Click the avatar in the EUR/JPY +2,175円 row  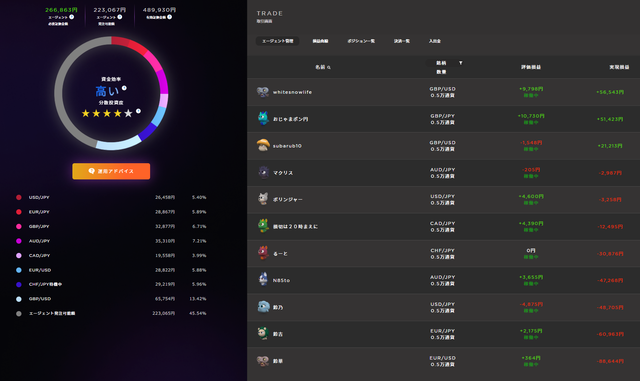click(263, 333)
